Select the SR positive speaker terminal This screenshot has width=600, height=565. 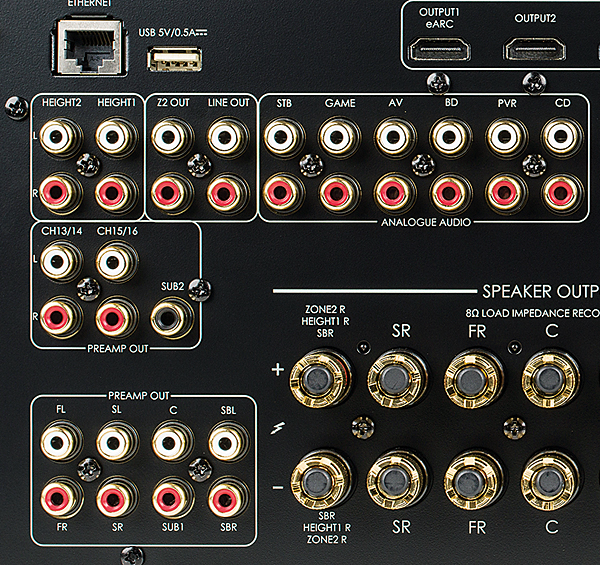point(397,378)
